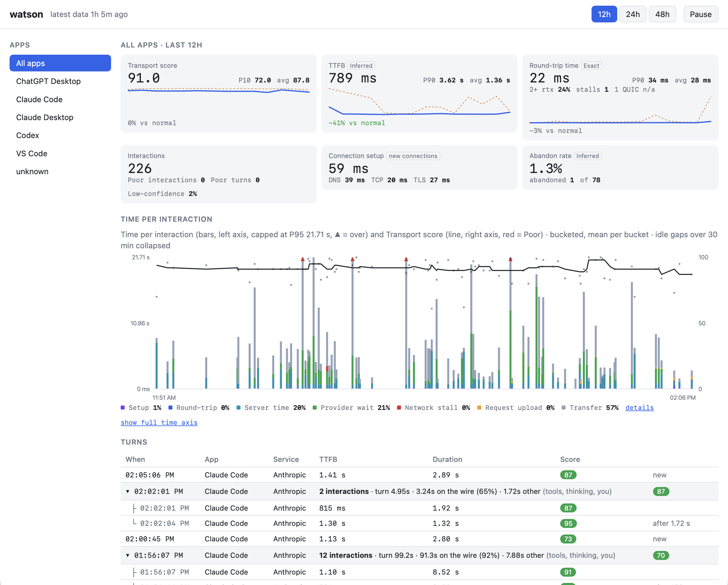This screenshot has width=728, height=585.
Task: Pause live data updates
Action: click(x=700, y=14)
